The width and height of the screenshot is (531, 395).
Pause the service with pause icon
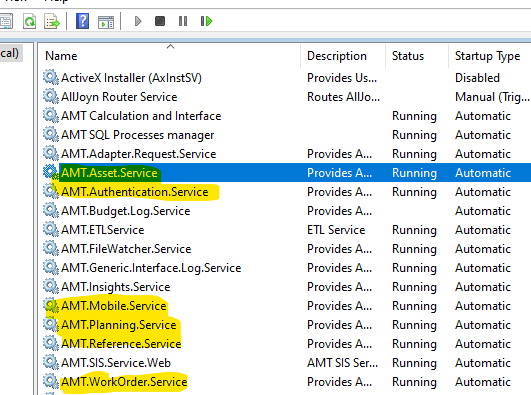click(183, 21)
